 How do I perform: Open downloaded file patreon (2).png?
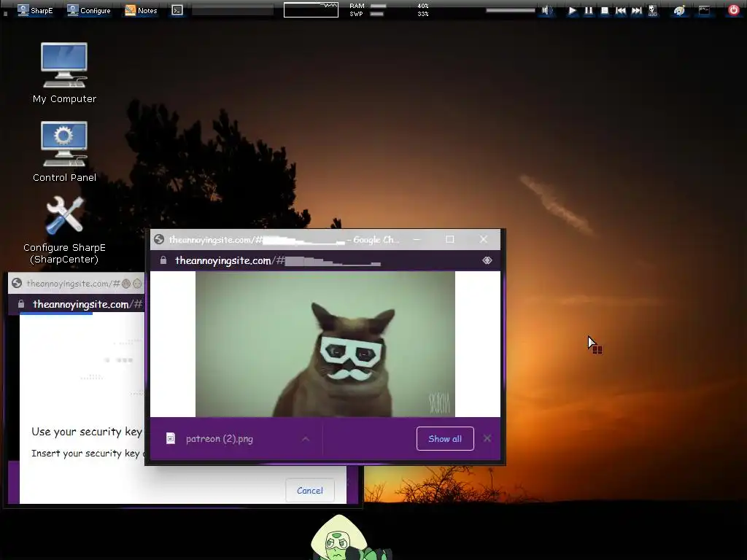(220, 439)
